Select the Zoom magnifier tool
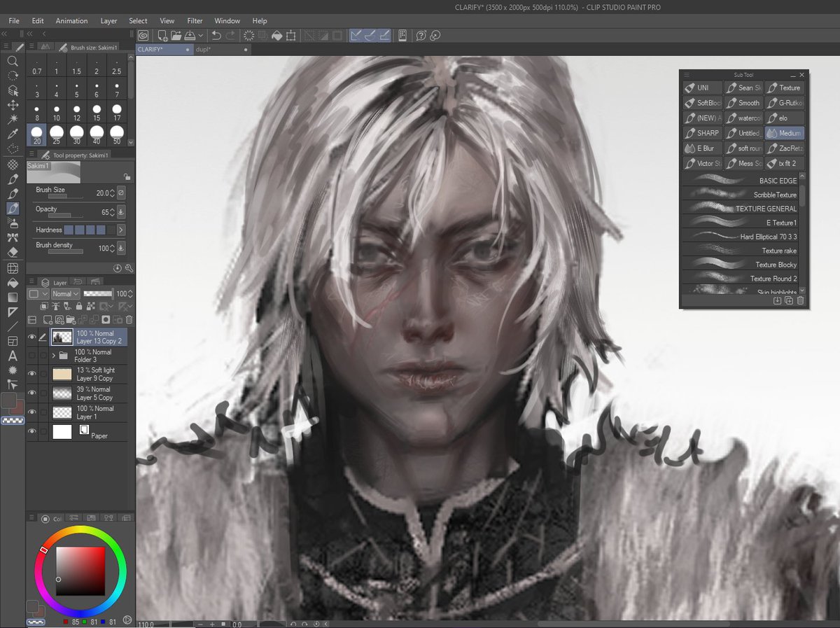The image size is (840, 628). (13, 61)
